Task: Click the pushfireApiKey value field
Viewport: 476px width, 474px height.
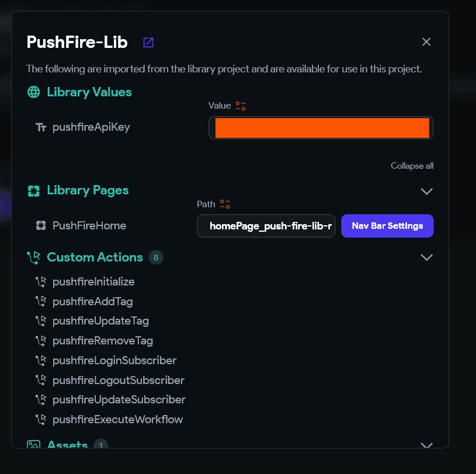Action: point(321,128)
